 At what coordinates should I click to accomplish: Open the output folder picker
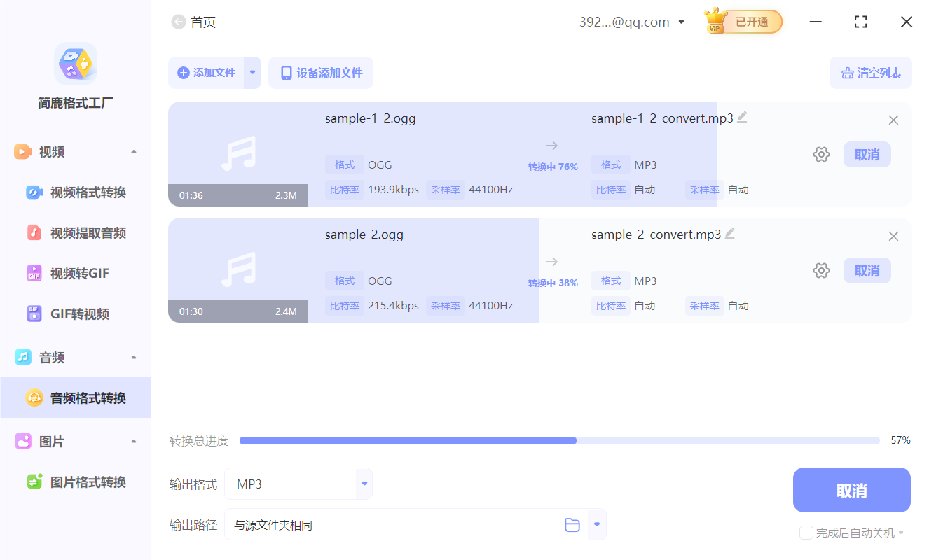pyautogui.click(x=572, y=524)
